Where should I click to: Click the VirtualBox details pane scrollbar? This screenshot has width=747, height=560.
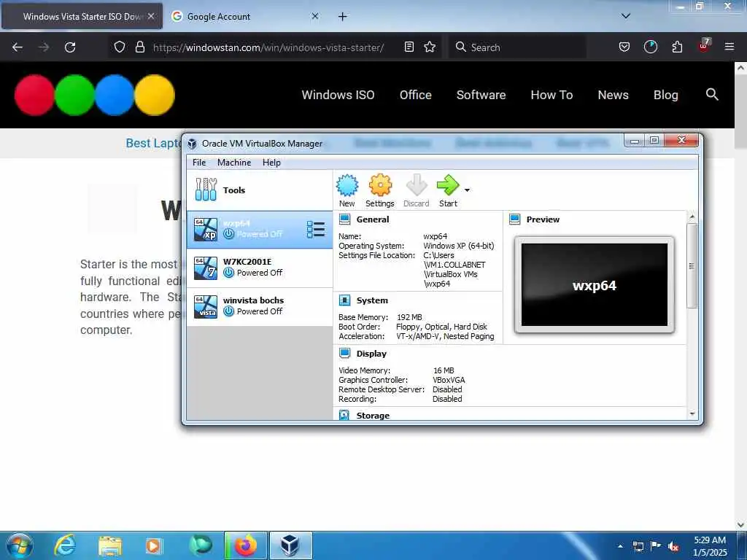tap(692, 265)
